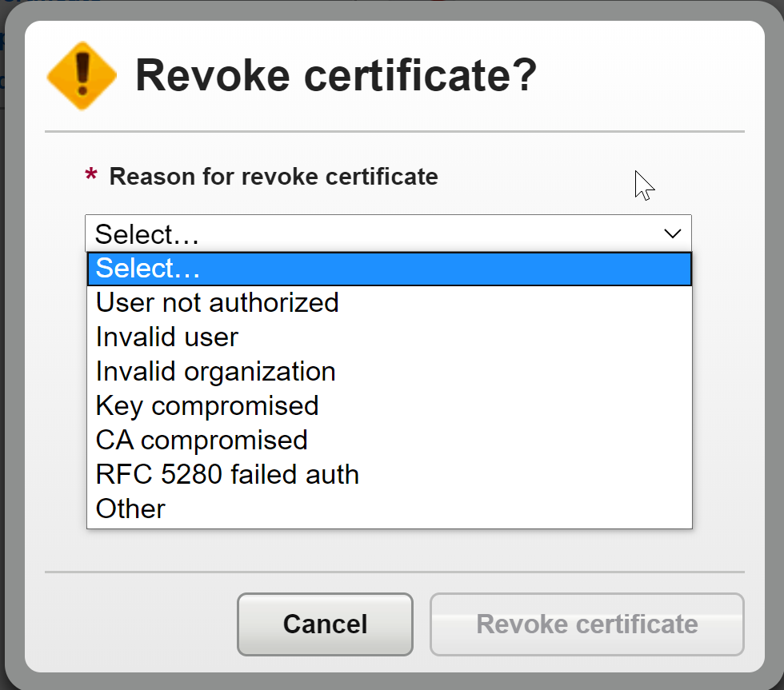The image size is (784, 690).
Task: Click the yellow warning exclamation icon
Action: click(x=82, y=75)
